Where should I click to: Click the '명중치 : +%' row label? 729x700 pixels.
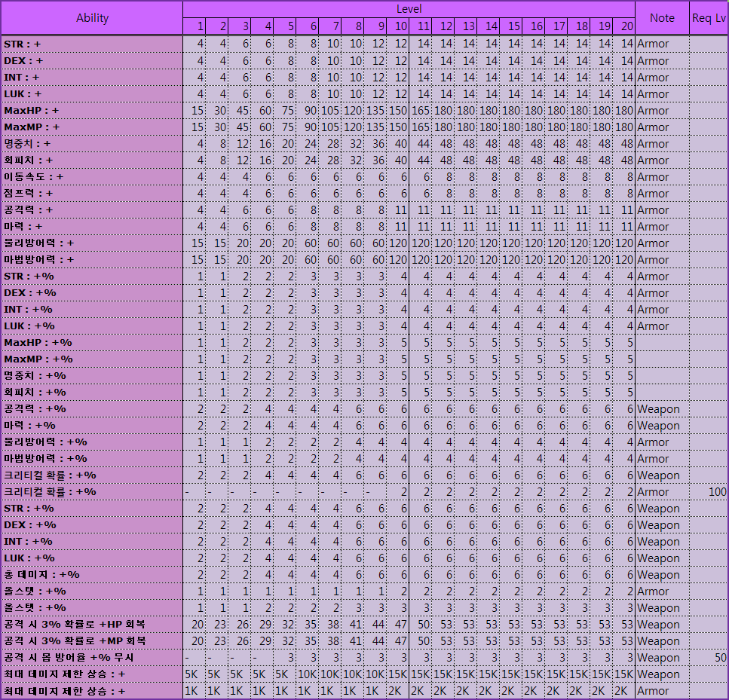pyautogui.click(x=92, y=375)
